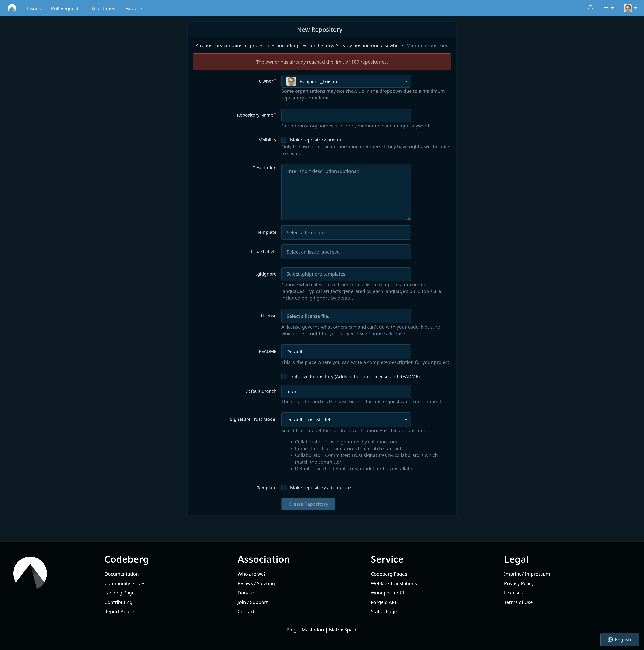Viewport: 644px width, 650px height.
Task: Tick Make repository a template
Action: [284, 488]
